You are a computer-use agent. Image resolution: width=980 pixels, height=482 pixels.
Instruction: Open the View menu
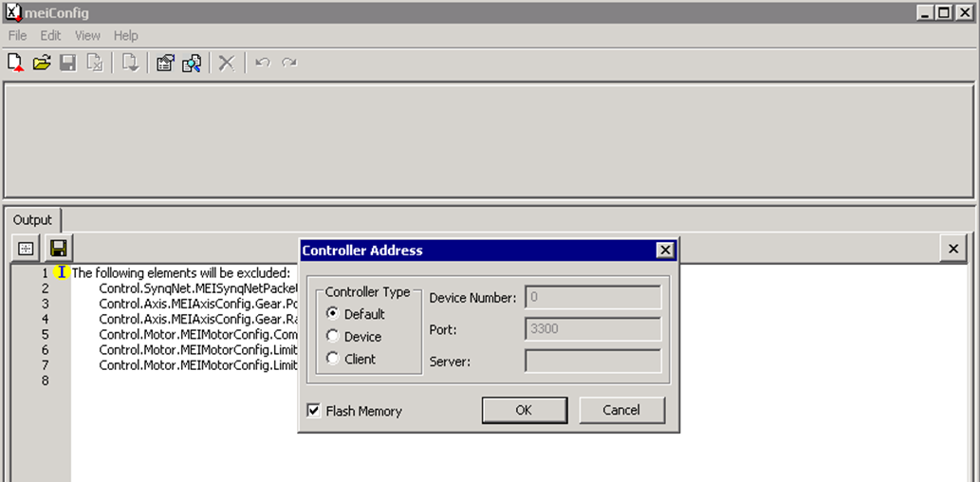[87, 36]
